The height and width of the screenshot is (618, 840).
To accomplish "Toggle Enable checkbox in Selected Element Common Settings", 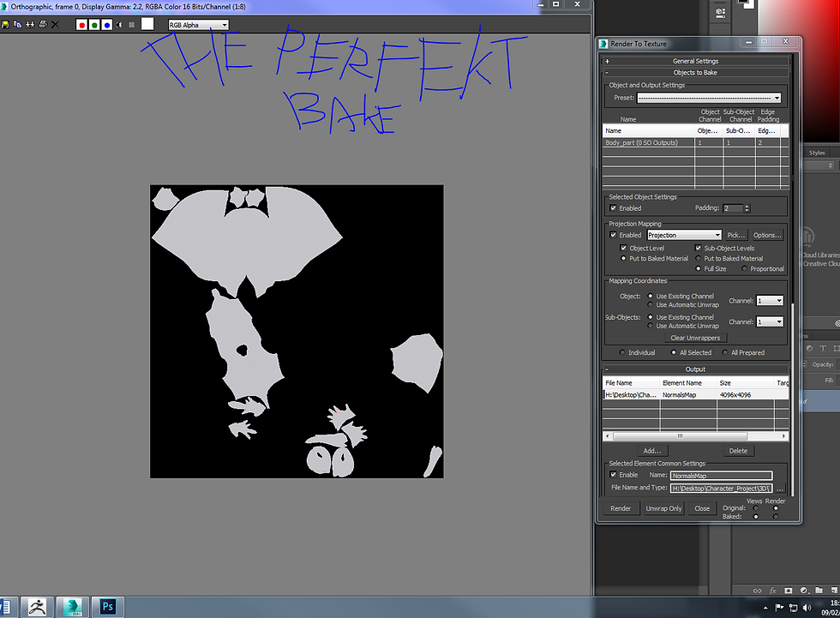I will tap(614, 475).
